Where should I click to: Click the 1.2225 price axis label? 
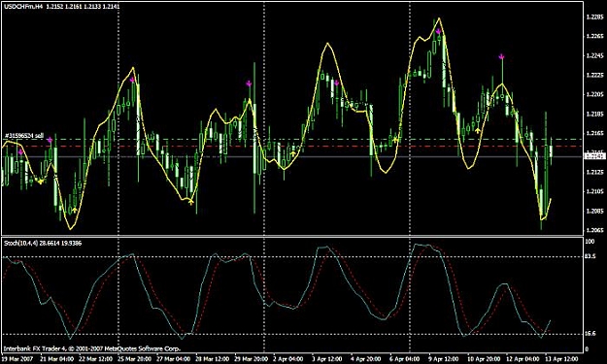click(594, 75)
